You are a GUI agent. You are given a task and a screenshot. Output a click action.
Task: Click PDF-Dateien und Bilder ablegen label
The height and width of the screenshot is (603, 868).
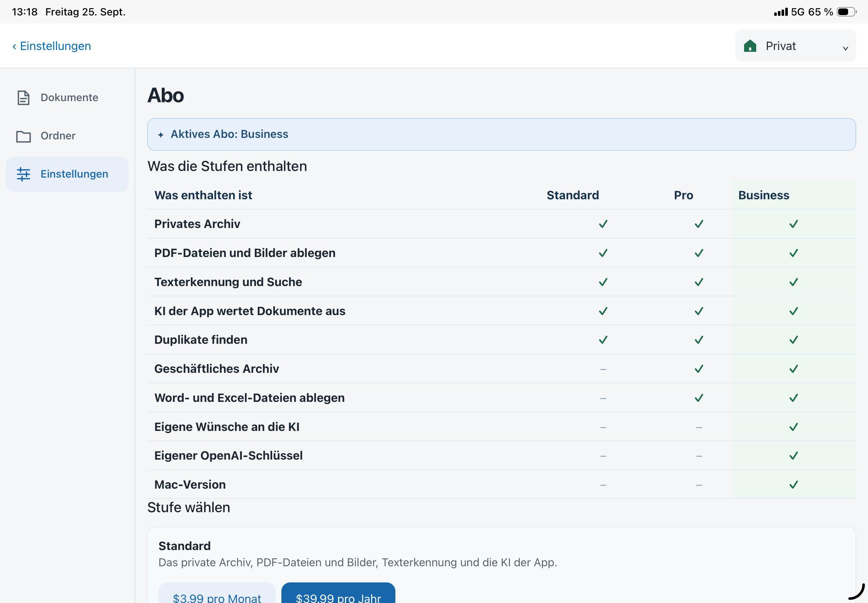click(x=245, y=253)
